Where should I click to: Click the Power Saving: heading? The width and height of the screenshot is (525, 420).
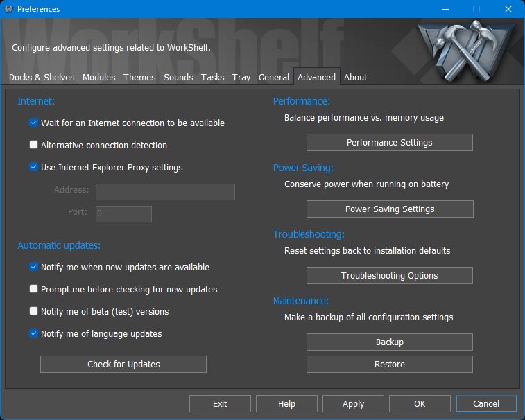[x=303, y=168]
